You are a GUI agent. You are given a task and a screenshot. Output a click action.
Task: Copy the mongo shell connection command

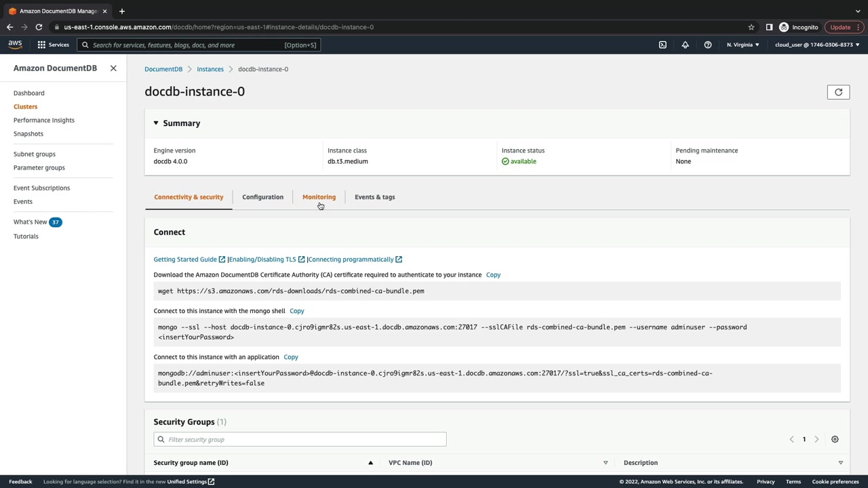[297, 311]
